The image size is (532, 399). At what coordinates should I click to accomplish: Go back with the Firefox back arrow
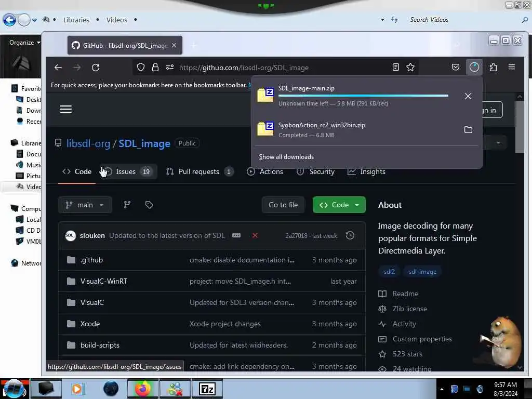coord(58,68)
